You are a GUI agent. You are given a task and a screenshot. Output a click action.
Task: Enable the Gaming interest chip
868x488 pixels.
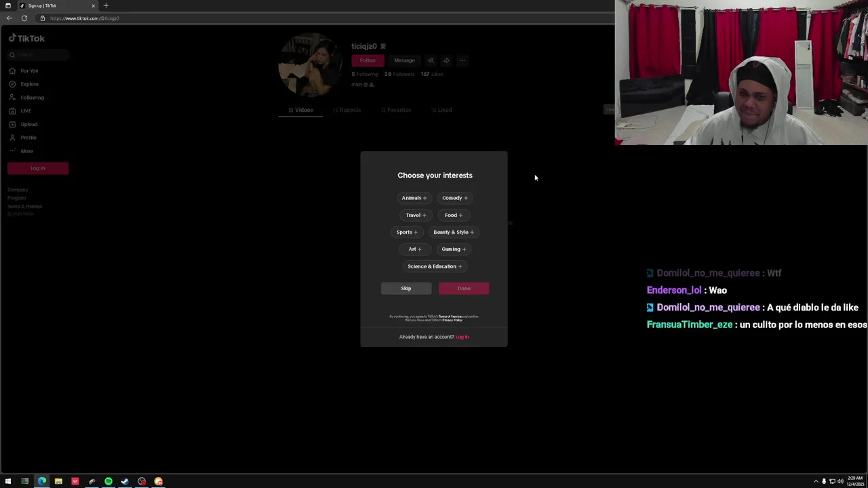[x=454, y=249]
